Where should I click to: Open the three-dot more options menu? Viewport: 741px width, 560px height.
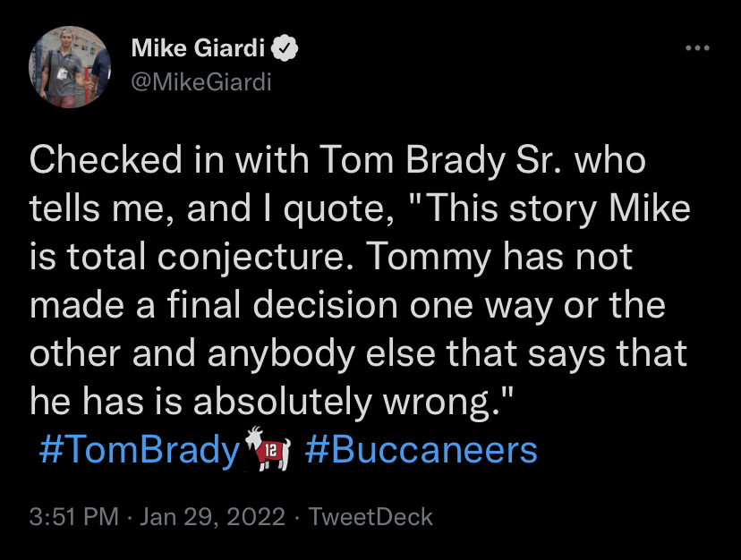(x=697, y=47)
